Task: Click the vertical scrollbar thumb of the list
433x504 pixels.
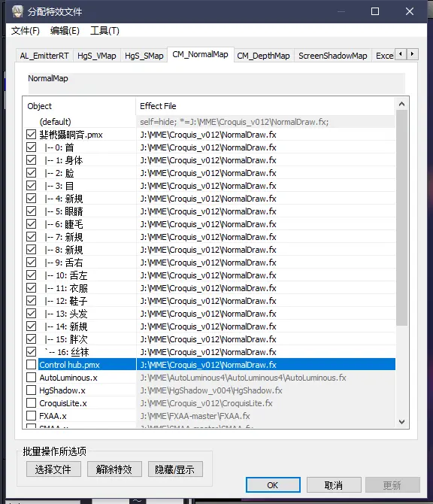Action: [401, 218]
